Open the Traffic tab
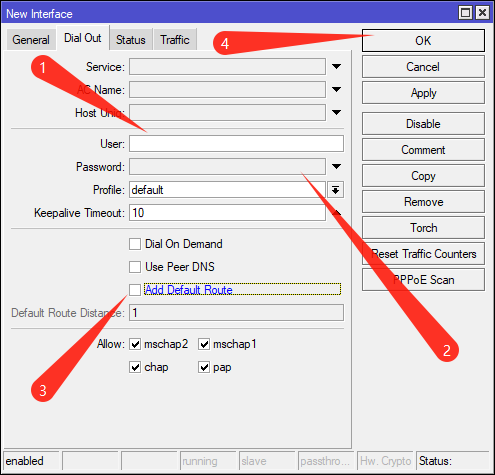This screenshot has height=475, width=495. 175,40
